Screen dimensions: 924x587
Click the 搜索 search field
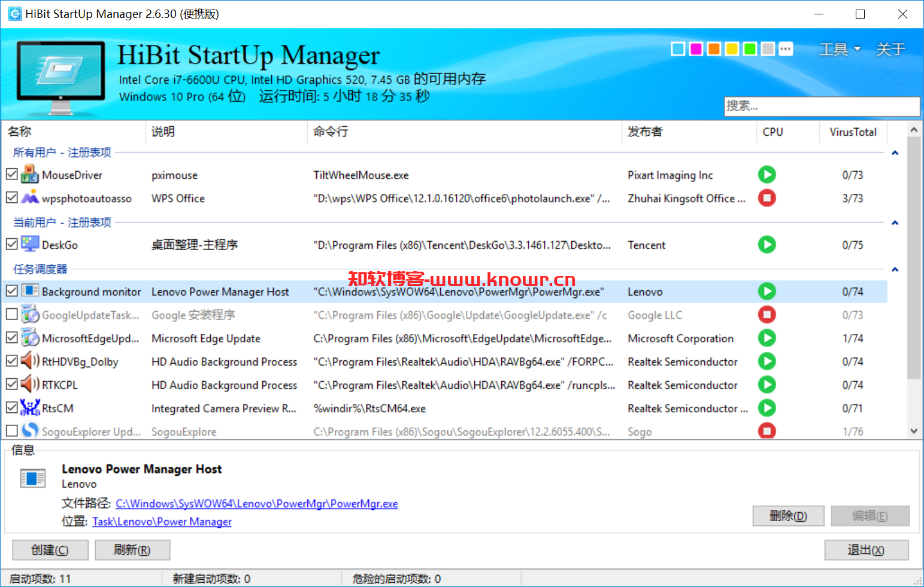coord(822,107)
